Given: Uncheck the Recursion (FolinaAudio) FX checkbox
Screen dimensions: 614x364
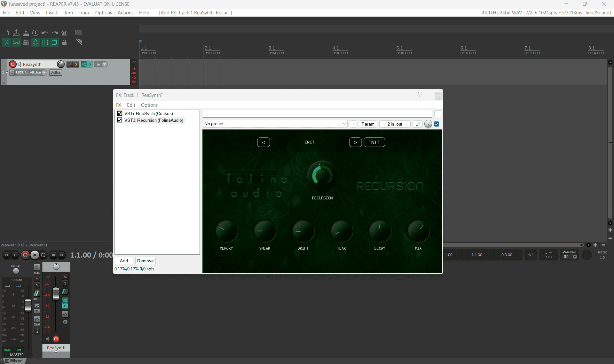Looking at the screenshot, I should 120,120.
